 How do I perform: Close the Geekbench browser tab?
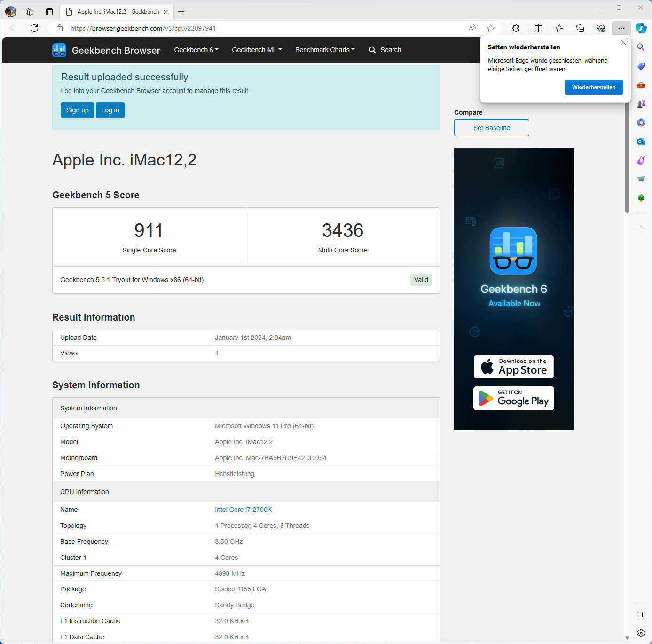(x=165, y=12)
